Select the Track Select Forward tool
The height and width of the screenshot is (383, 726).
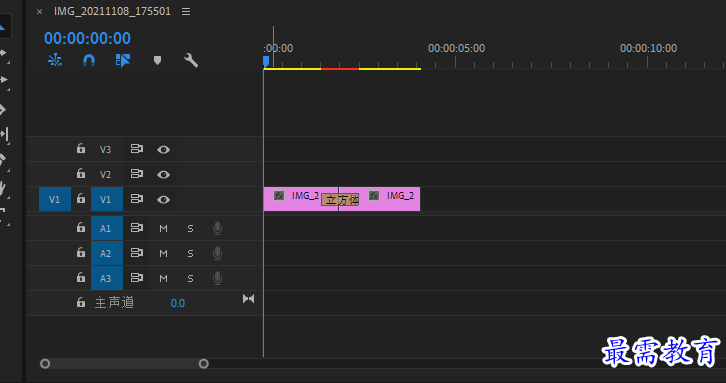pos(4,54)
